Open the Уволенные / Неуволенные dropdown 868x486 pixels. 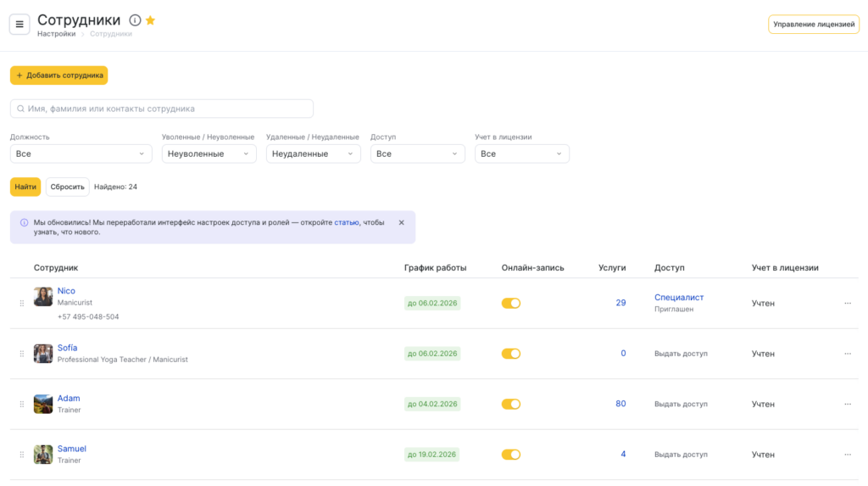tap(209, 154)
